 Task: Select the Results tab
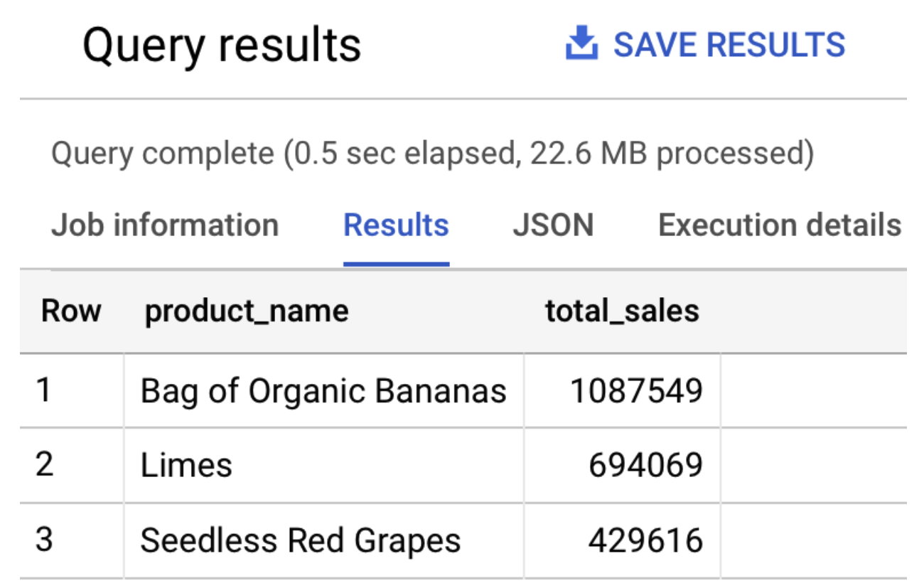396,225
